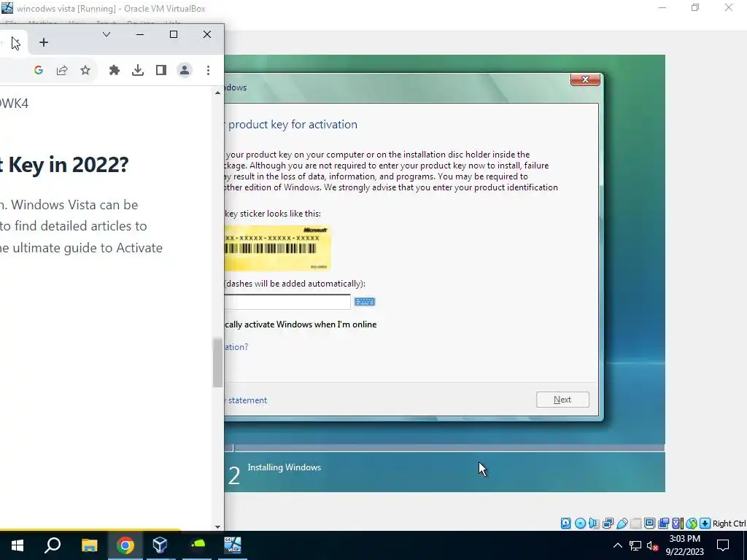Open File Explorer from taskbar
Image resolution: width=747 pixels, height=560 pixels.
point(89,545)
